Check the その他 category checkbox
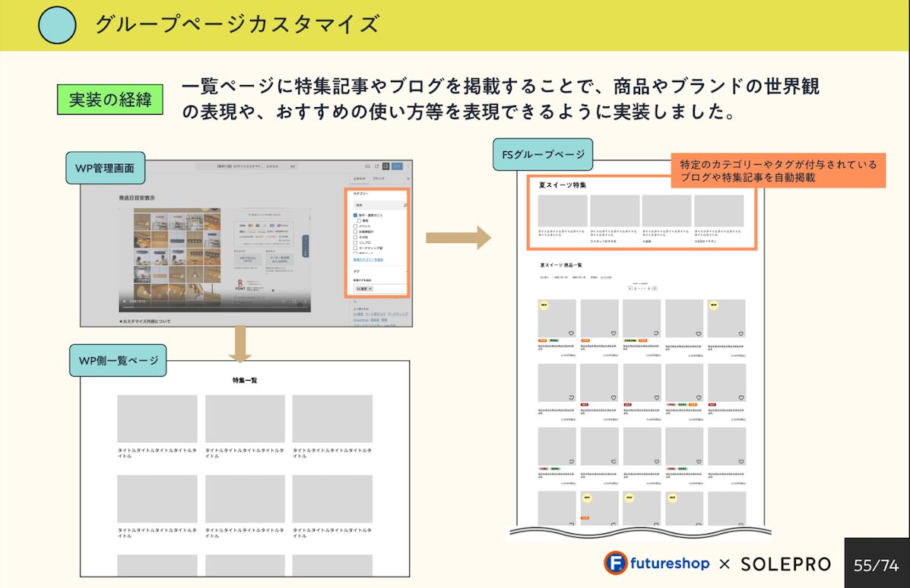This screenshot has height=588, width=910. pyautogui.click(x=355, y=237)
